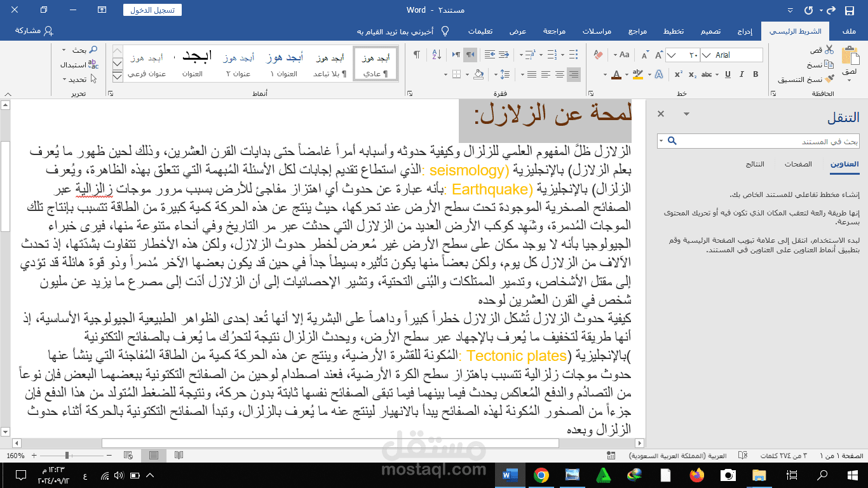
Task: Click the Sign in (تسجيل الدخول) button
Action: tap(152, 10)
